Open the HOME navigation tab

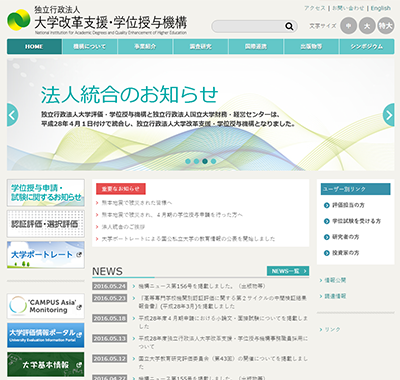point(34,47)
